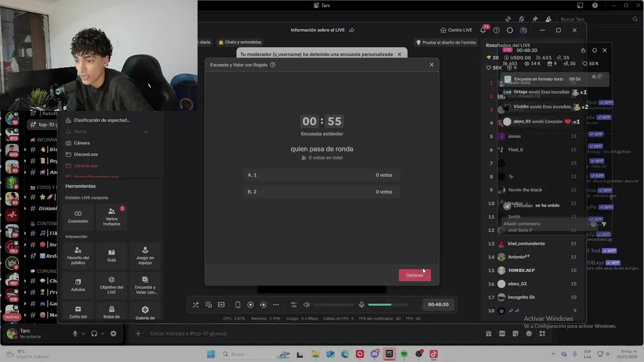Viewport: 644px width, 362px height.
Task: Click the 00:48:20 live timer button
Action: point(438,304)
